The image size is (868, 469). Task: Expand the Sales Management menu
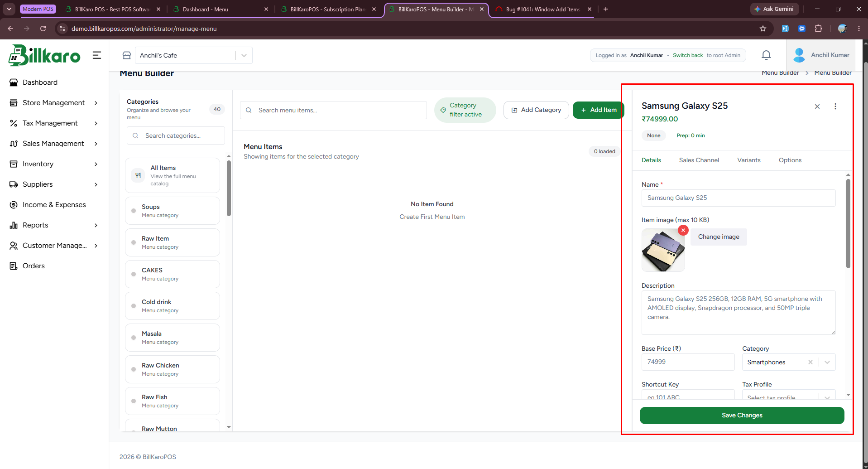[54, 144]
